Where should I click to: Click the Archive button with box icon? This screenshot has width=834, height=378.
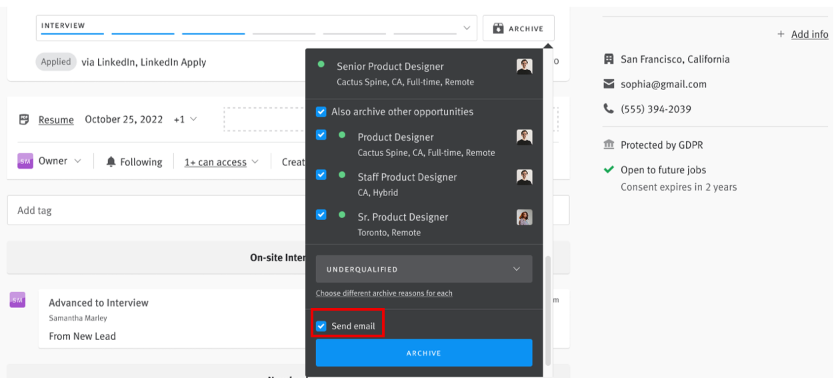tap(518, 29)
